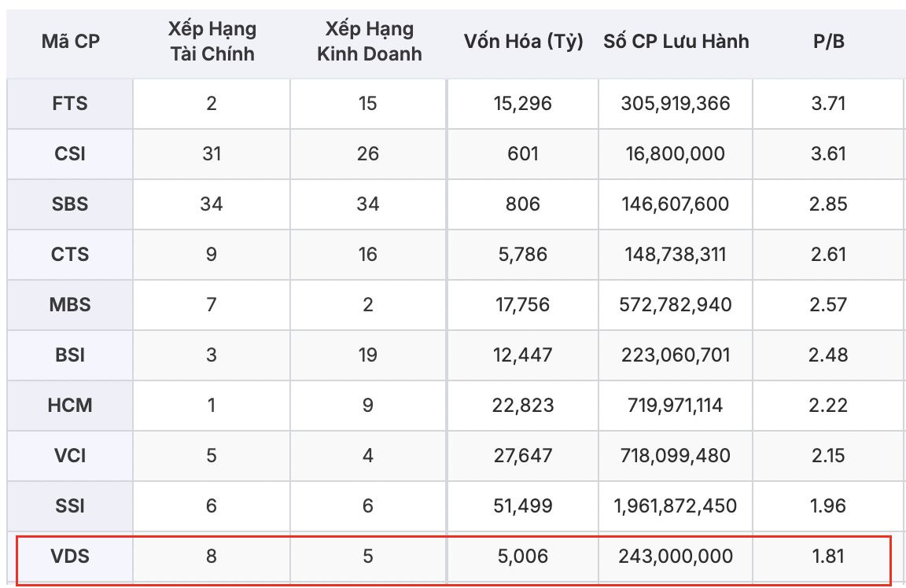This screenshot has width=906, height=588.
Task: Select the FTS stock ticker
Action: point(71,103)
